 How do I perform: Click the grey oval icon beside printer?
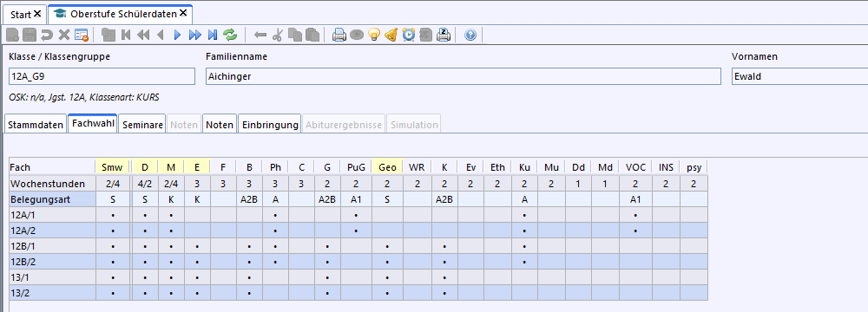pyautogui.click(x=357, y=35)
